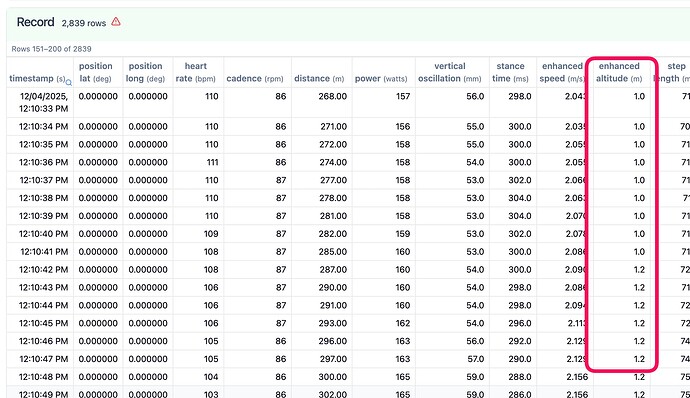
Task: Click the power value 159
Action: tap(403, 234)
